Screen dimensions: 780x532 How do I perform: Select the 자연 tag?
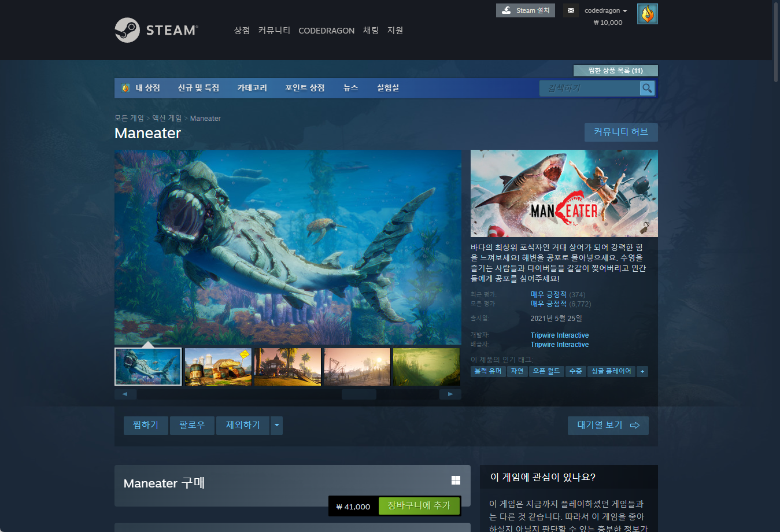pos(517,371)
